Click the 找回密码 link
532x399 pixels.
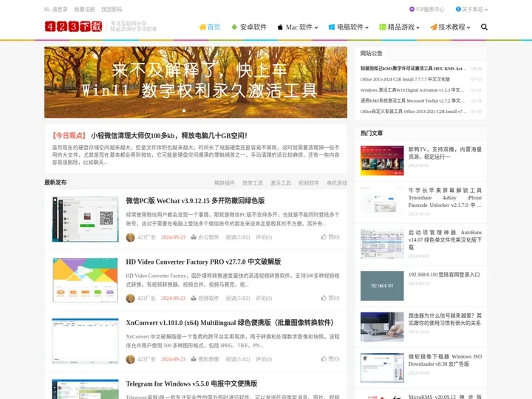pos(112,9)
